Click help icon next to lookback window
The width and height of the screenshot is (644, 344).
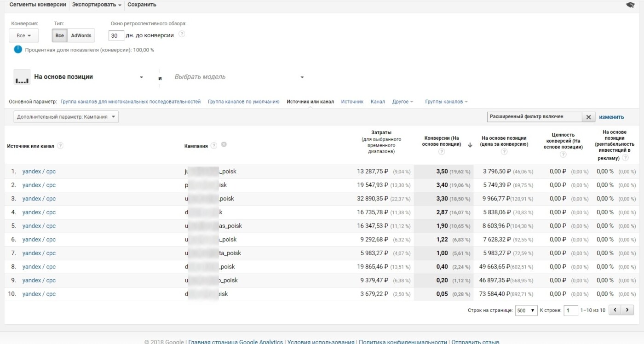pos(182,34)
